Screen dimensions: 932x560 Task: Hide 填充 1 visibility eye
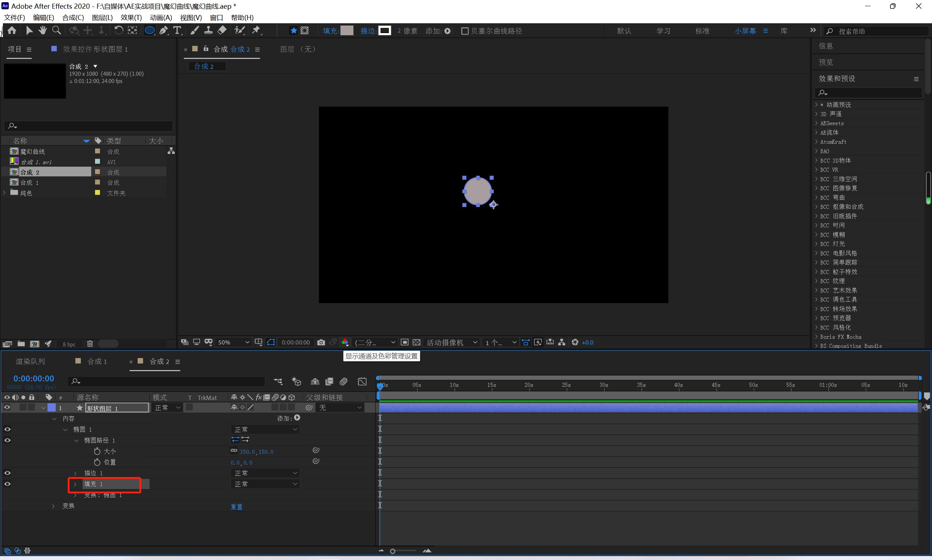click(7, 484)
